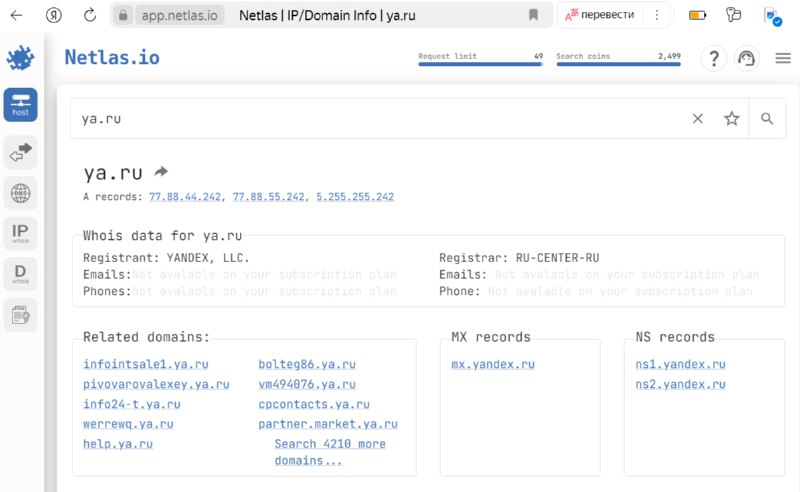Image resolution: width=800 pixels, height=492 pixels.
Task: Click the Registrar RU-CENTER-RU text
Action: coord(519,258)
